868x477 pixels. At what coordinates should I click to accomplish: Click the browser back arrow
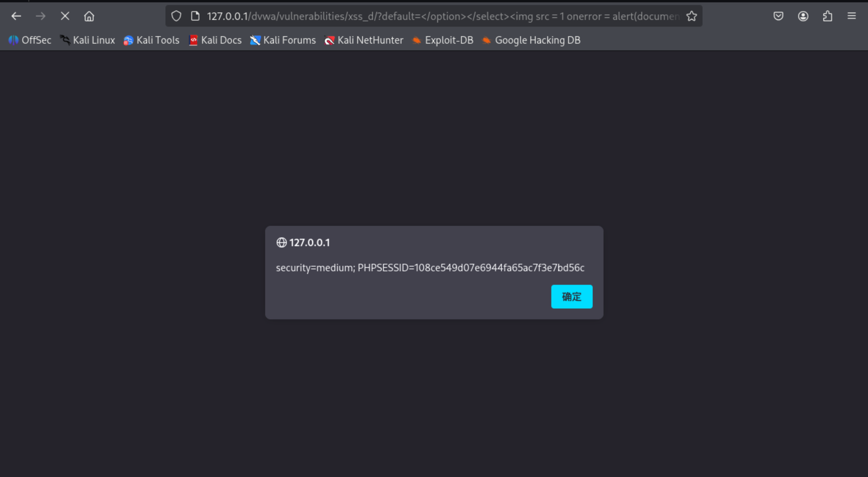[16, 16]
